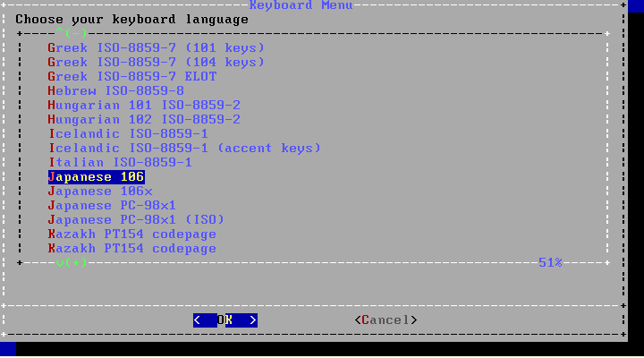Choose Icelandic ISO-8859-1 (accent keys)
This screenshot has width=644, height=358.
pyautogui.click(x=184, y=148)
